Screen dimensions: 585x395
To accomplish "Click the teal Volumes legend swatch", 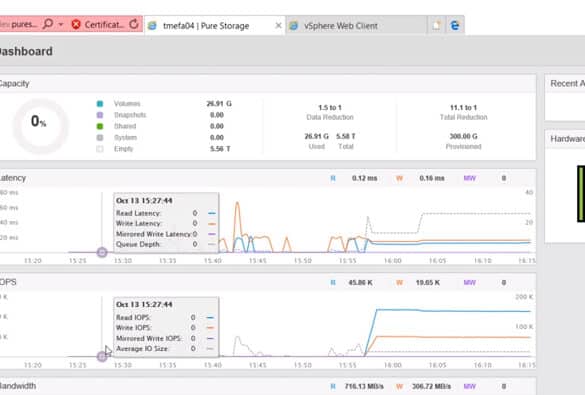I will pyautogui.click(x=100, y=104).
